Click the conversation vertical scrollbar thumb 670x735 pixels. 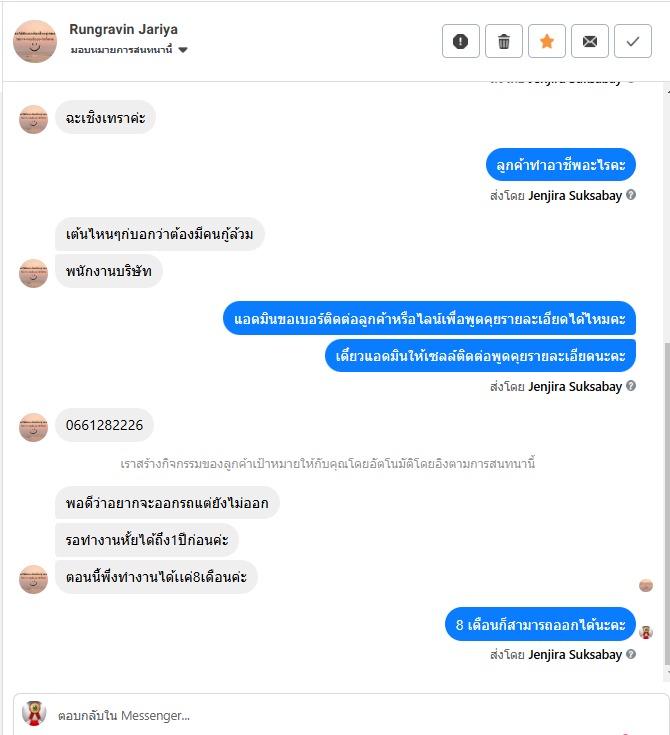[x=667, y=503]
